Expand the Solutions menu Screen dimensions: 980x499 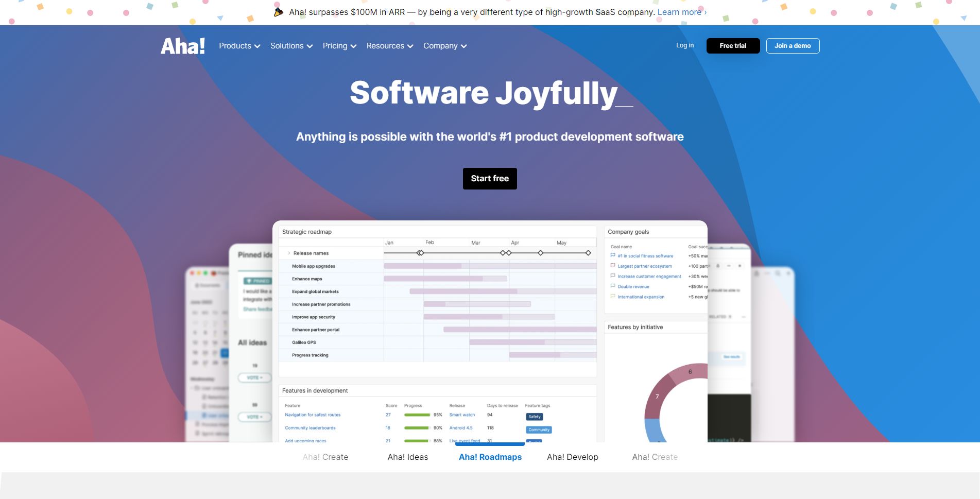[291, 46]
